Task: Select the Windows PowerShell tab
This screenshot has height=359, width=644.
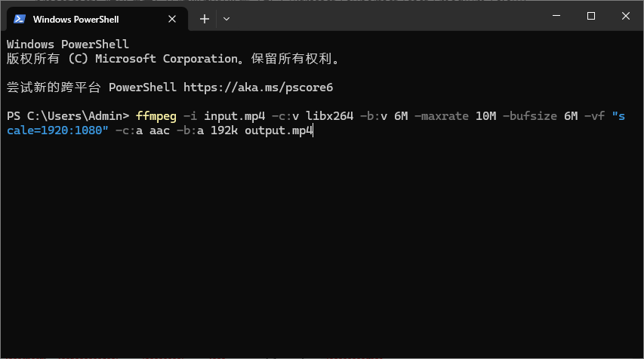Action: 85,19
